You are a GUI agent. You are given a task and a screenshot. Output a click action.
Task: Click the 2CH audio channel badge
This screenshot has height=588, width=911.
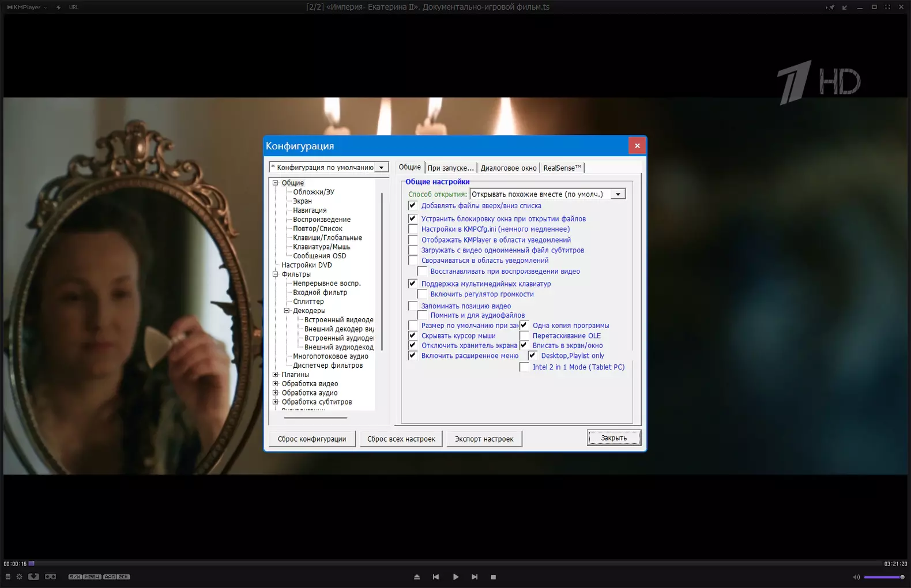(124, 576)
